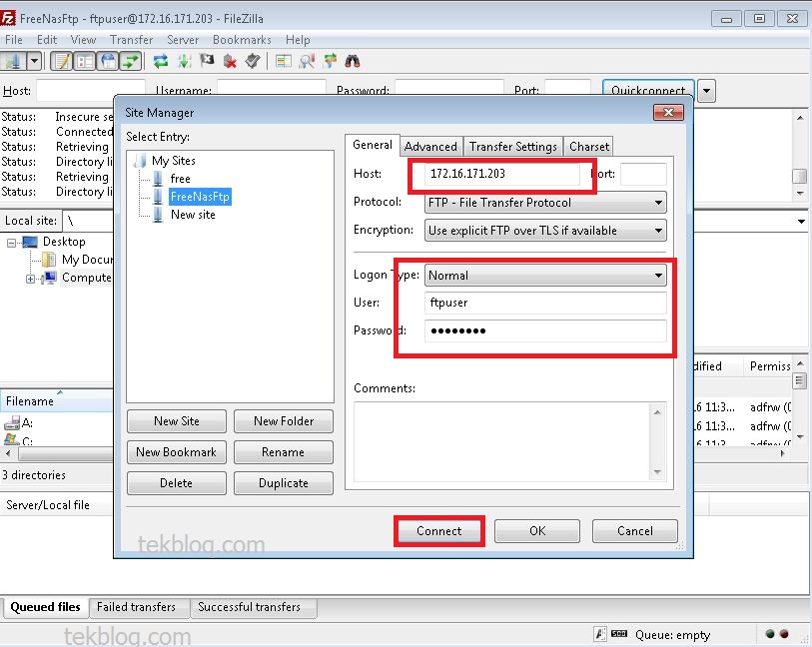
Task: Click the Password field in Site Manager
Action: 545,330
